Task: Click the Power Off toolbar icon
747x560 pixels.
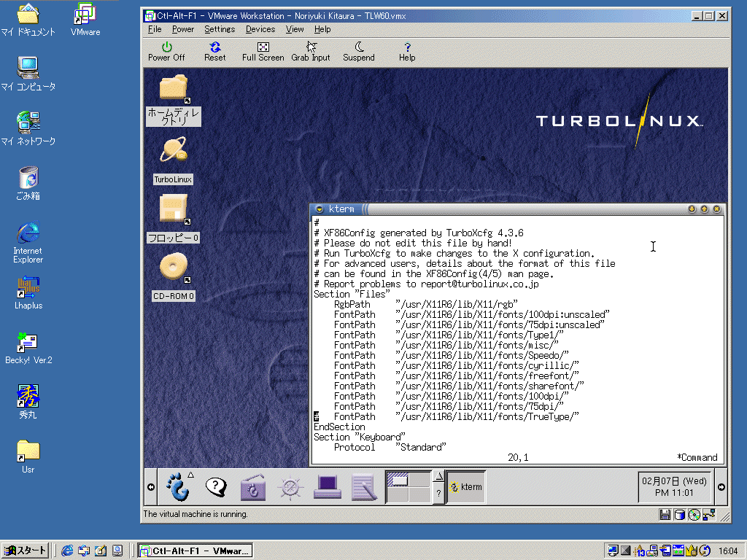Action: [166, 52]
